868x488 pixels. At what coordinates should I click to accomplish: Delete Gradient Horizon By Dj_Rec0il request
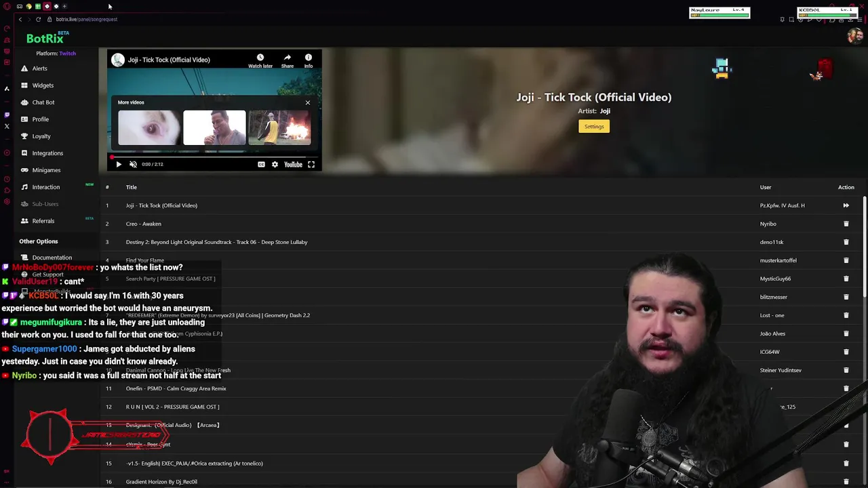846,482
